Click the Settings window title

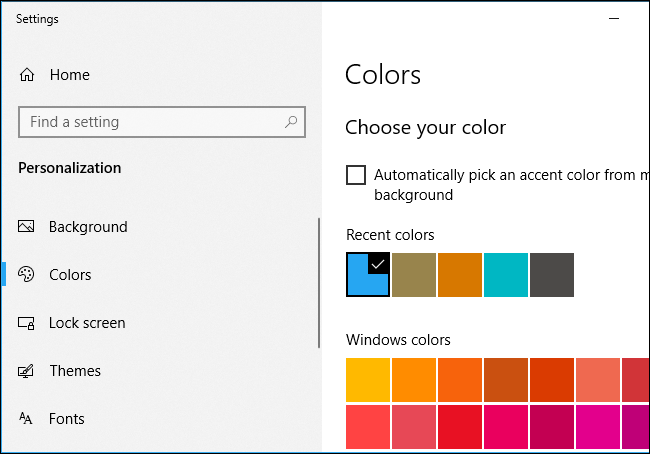pos(37,19)
